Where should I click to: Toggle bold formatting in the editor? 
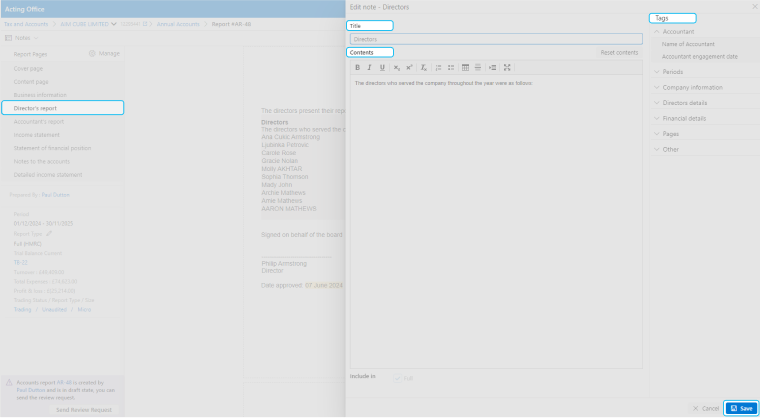(357, 67)
